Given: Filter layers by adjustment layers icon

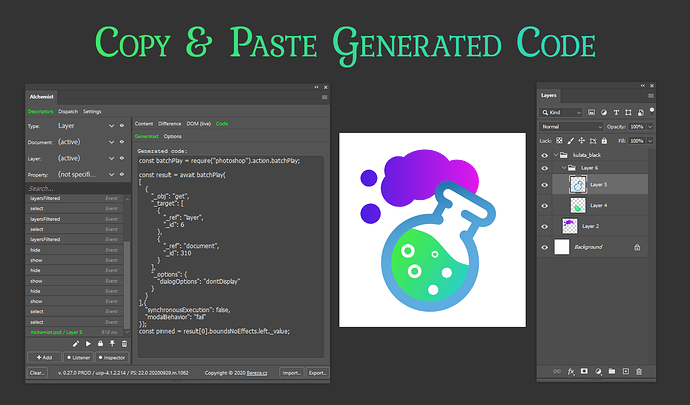Looking at the screenshot, I should pyautogui.click(x=604, y=112).
